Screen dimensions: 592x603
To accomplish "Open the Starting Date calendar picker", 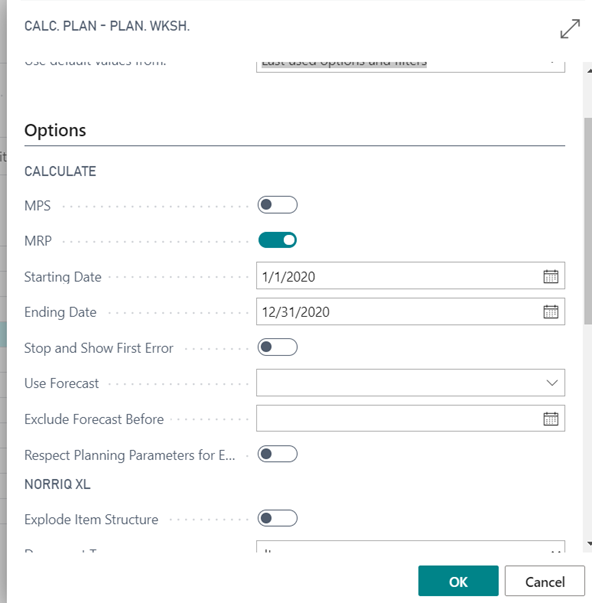I will [550, 276].
